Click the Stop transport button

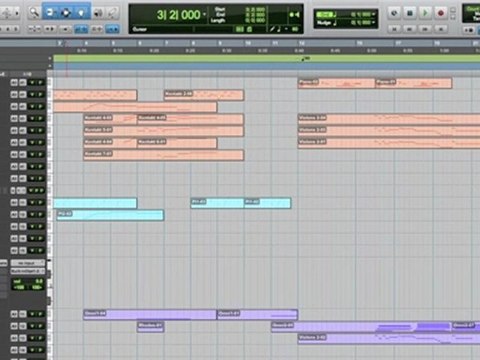tap(410, 13)
